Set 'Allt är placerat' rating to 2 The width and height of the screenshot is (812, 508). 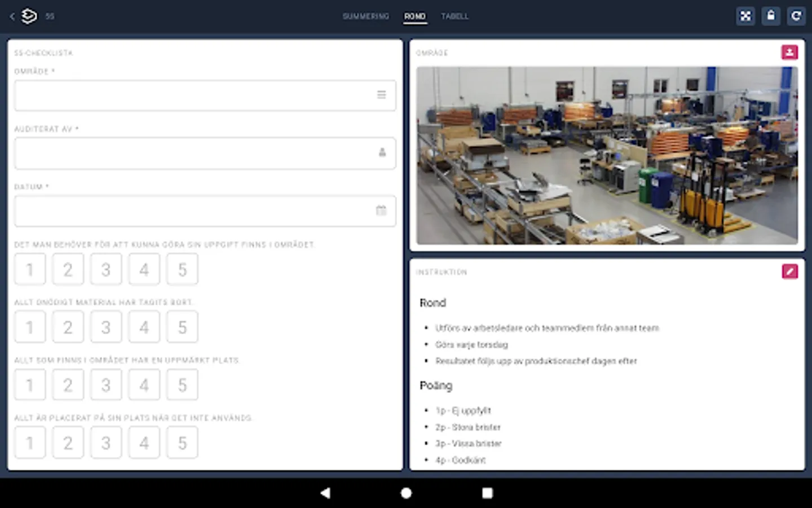[68, 443]
